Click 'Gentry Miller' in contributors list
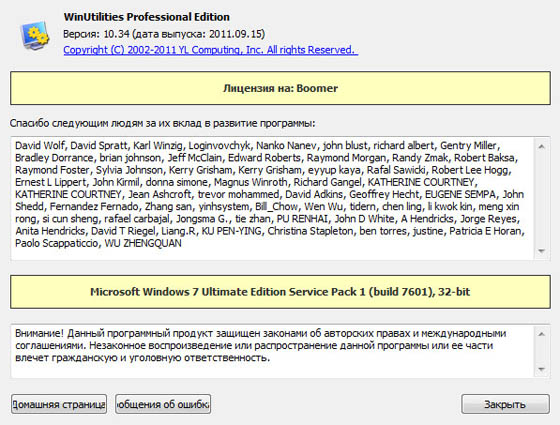Viewport: 560px width, 425px height. [x=468, y=146]
